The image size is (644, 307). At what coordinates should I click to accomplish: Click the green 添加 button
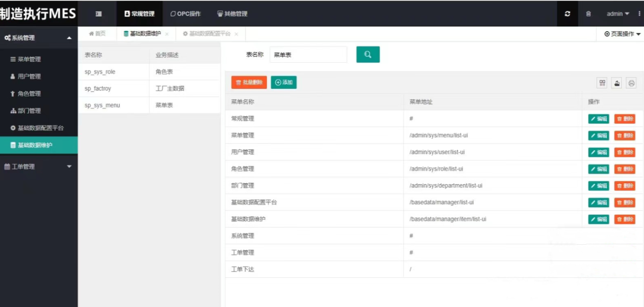tap(284, 82)
